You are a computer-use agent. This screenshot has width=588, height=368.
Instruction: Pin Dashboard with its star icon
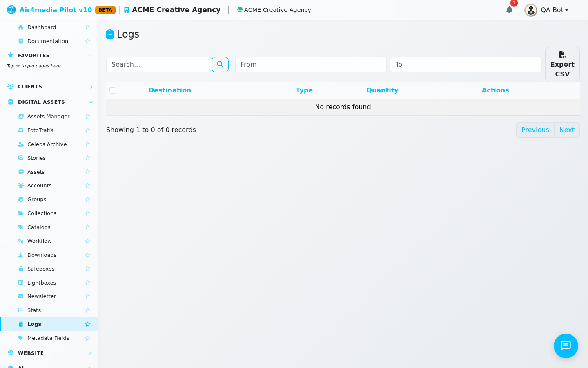(x=88, y=27)
